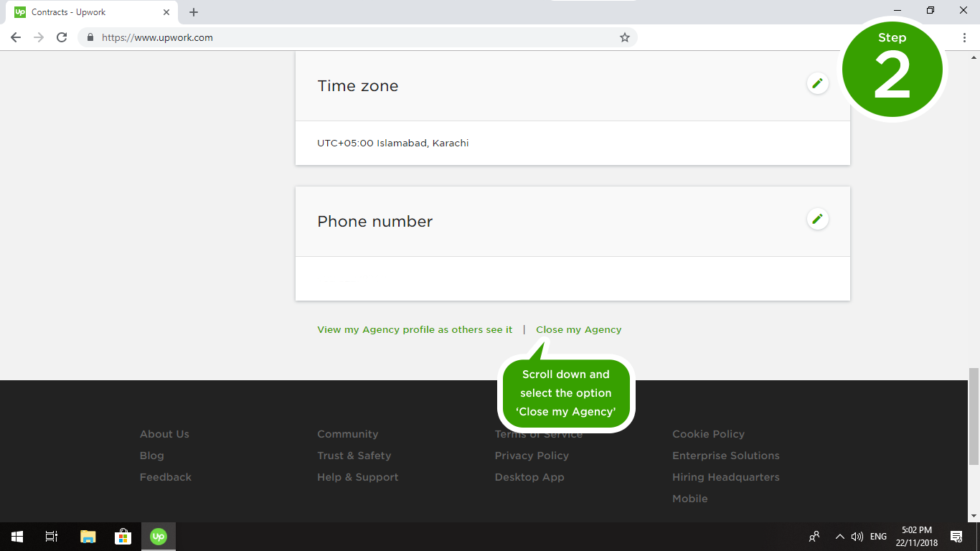The width and height of the screenshot is (980, 551).
Task: Launch Microsoft Store from taskbar
Action: 123,537
